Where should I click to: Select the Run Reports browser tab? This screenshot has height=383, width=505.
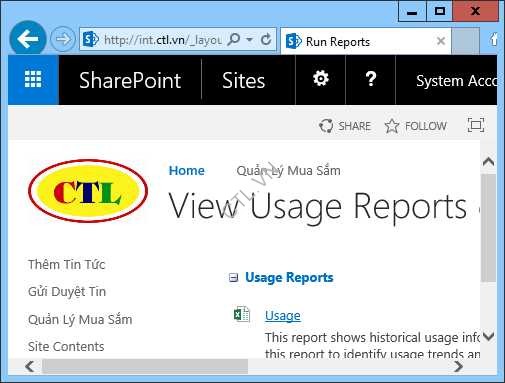366,41
